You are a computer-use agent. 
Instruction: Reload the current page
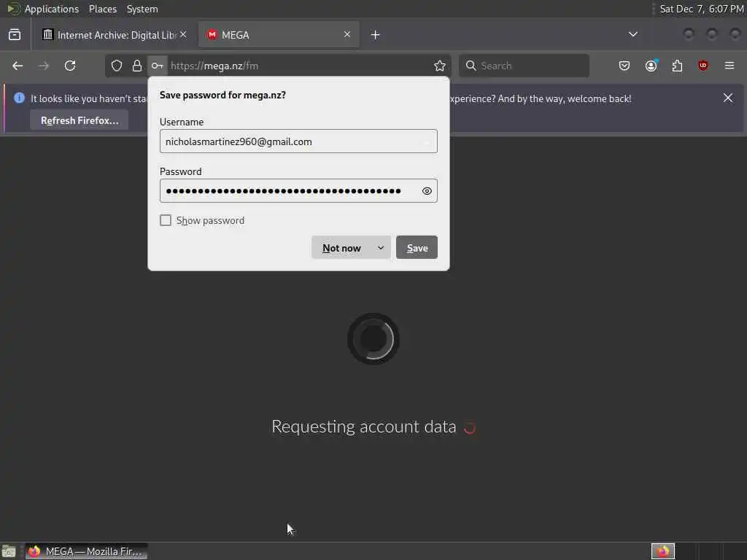[70, 66]
